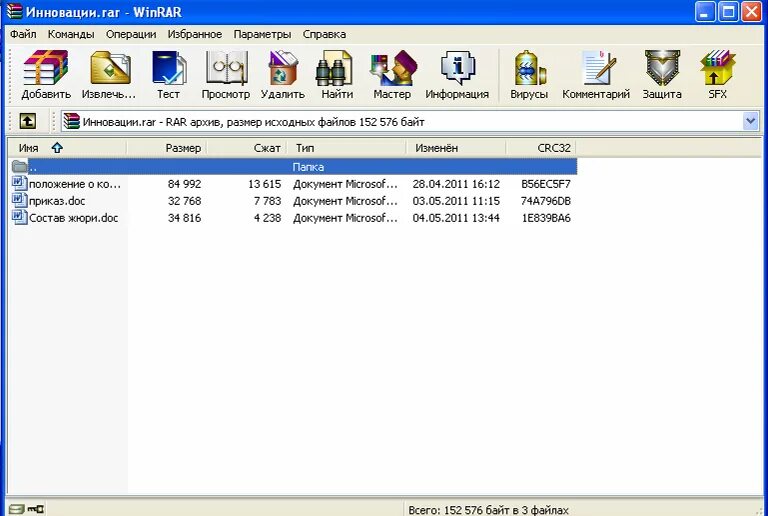Click the status bar total Всего: 152 576 байт

(x=488, y=510)
